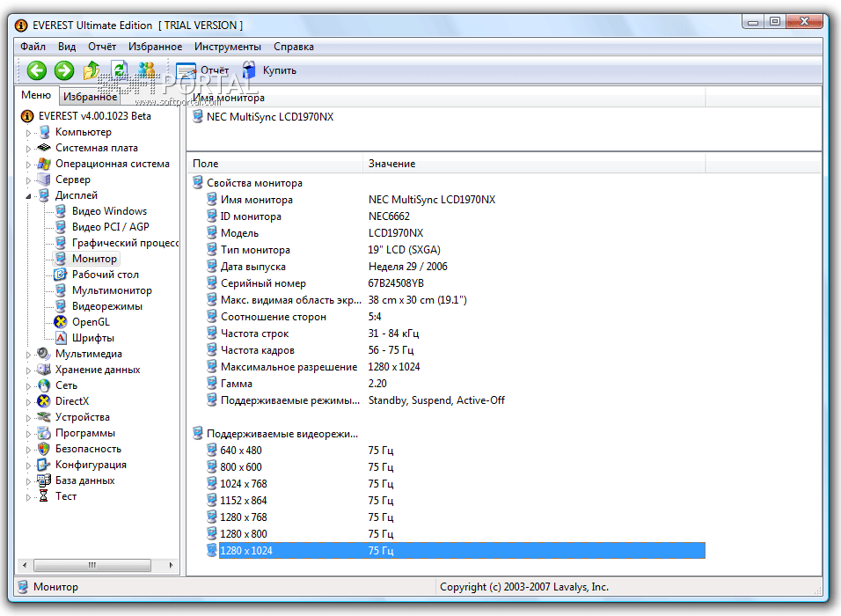Click the Значение column header
This screenshot has height=616, width=841.
click(535, 164)
